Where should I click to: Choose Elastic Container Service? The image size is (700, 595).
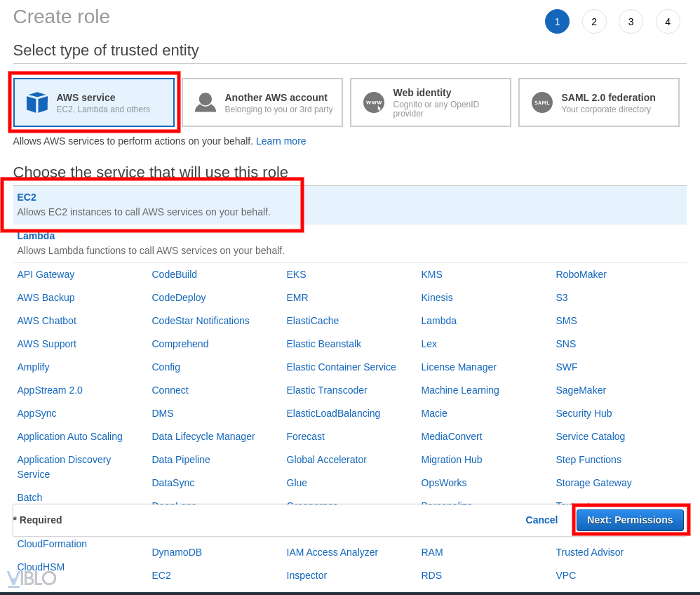(x=341, y=367)
